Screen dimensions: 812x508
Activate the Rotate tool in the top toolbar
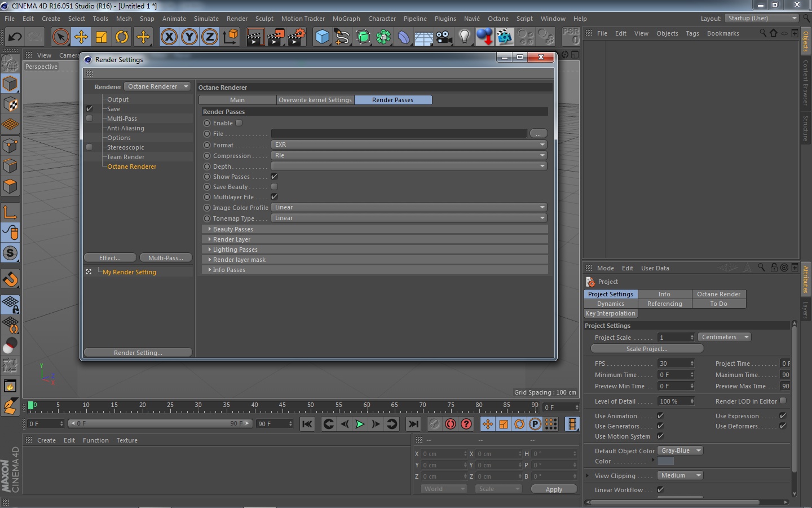point(122,37)
